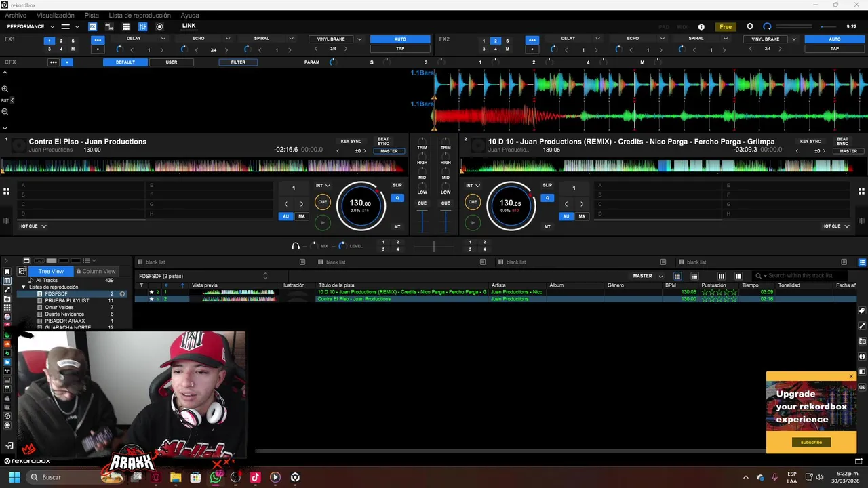Collapse Listas de reproducción tree
Screen dimensions: 868x488
coord(24,287)
